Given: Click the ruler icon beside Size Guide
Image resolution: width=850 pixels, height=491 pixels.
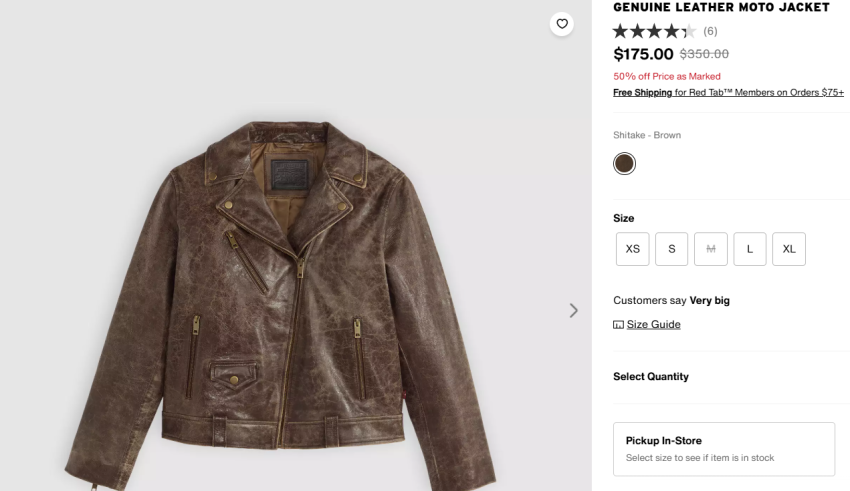Looking at the screenshot, I should click(618, 325).
